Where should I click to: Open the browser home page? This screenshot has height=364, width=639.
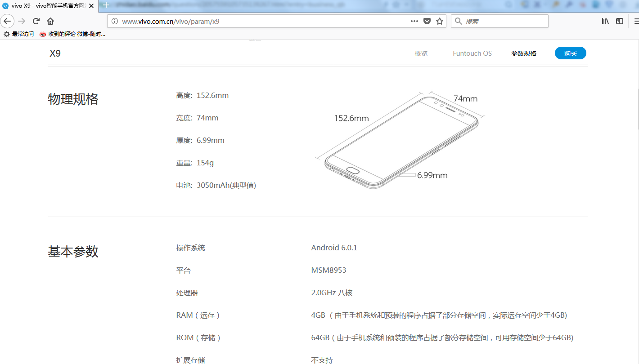[x=50, y=21]
